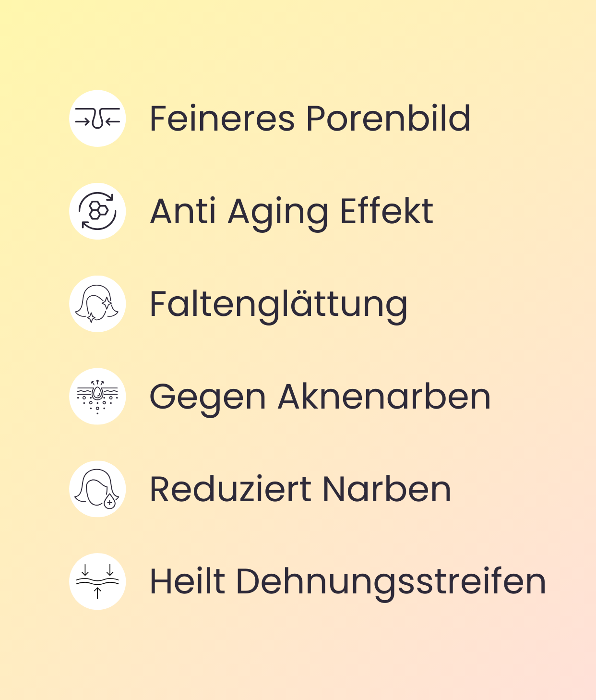Viewport: 596px width, 700px height.
Task: Click the word "Narben" in Reduziert Narben
Action: tap(387, 489)
